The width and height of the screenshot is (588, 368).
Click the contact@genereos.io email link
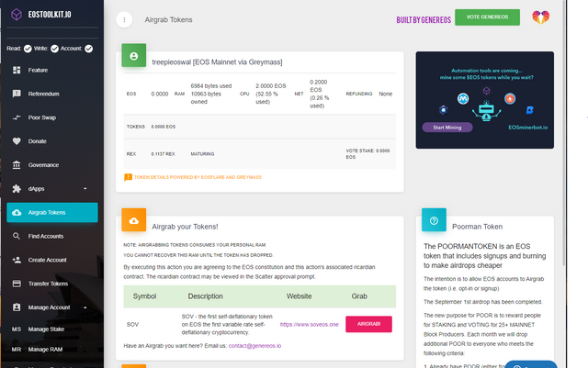(254, 346)
